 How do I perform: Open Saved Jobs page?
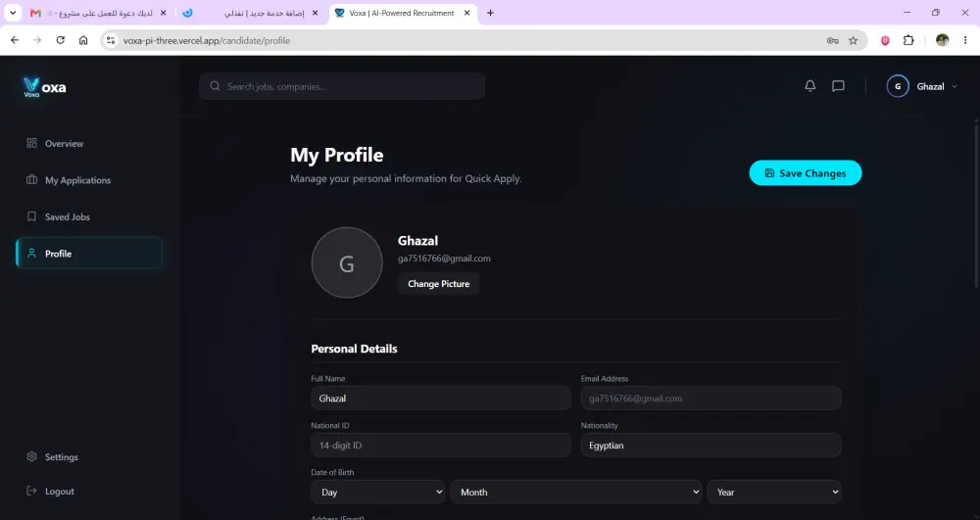coord(89,216)
